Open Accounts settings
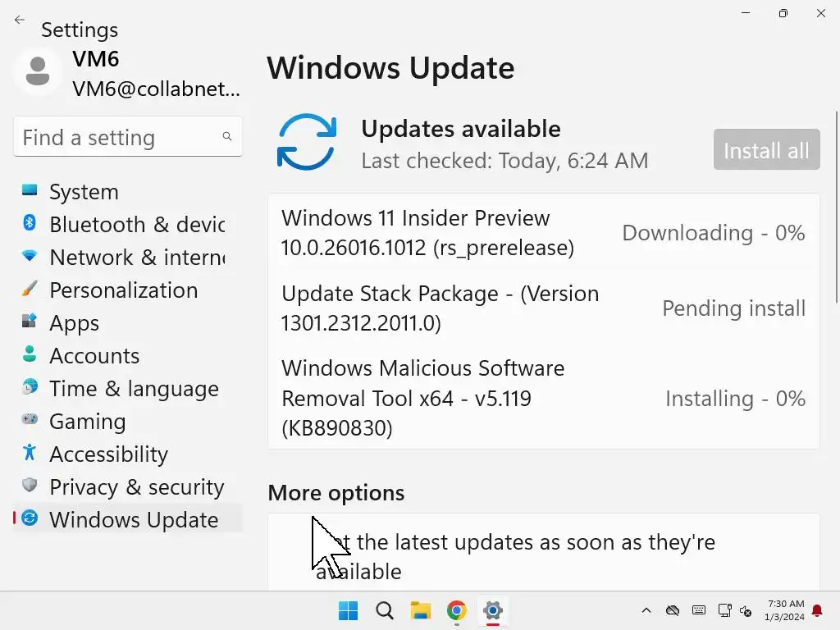 127,356
